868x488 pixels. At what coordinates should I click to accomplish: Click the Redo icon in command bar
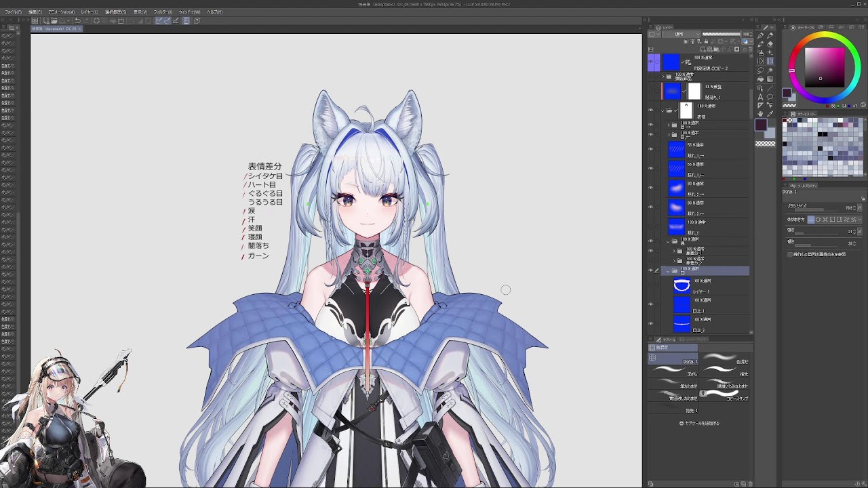coord(87,20)
